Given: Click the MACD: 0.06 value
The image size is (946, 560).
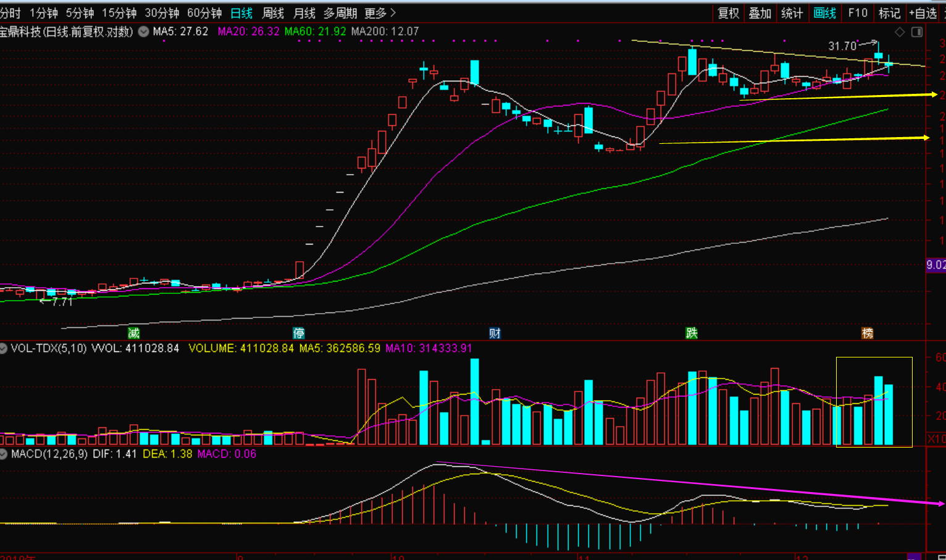Looking at the screenshot, I should [x=227, y=454].
